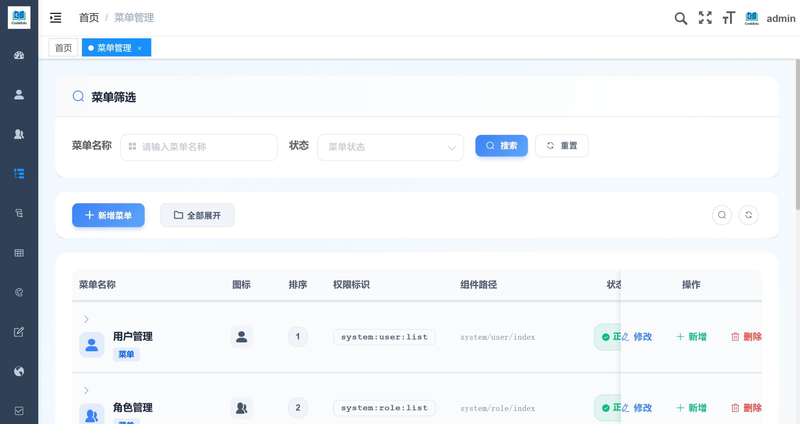Click 删除 for 角色管理 row
800x424 pixels.
pyautogui.click(x=746, y=408)
